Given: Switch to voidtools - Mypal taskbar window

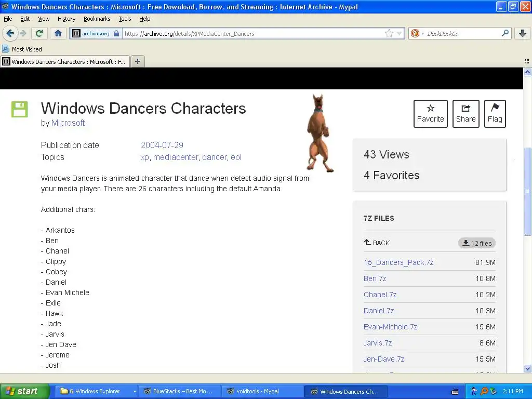Looking at the screenshot, I should coord(263,391).
